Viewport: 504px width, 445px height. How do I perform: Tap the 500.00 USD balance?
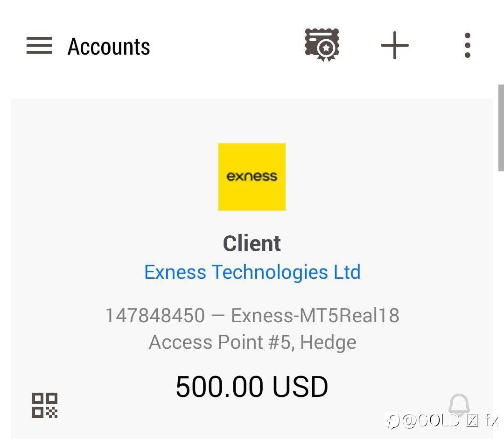[252, 386]
